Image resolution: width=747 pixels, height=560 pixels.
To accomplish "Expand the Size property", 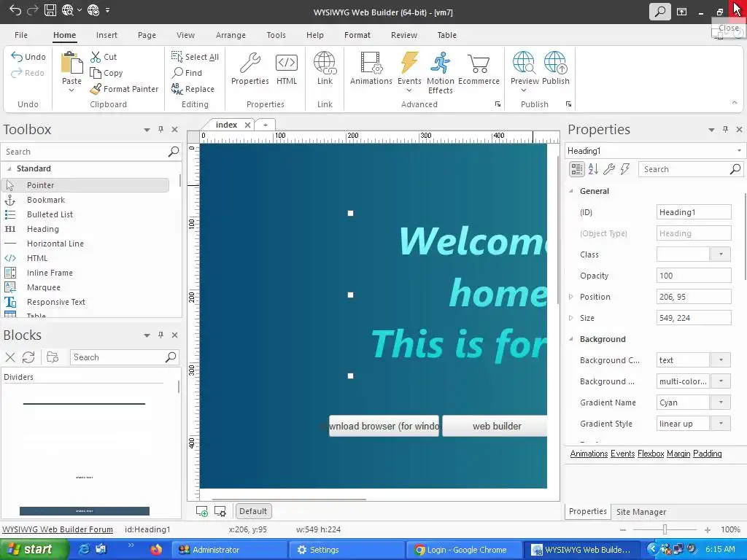I will tap(571, 318).
